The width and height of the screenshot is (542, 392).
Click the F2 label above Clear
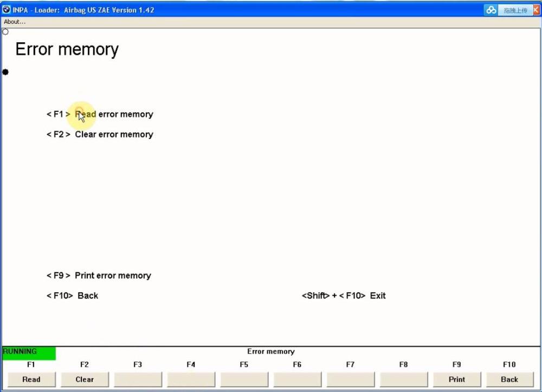coord(85,364)
